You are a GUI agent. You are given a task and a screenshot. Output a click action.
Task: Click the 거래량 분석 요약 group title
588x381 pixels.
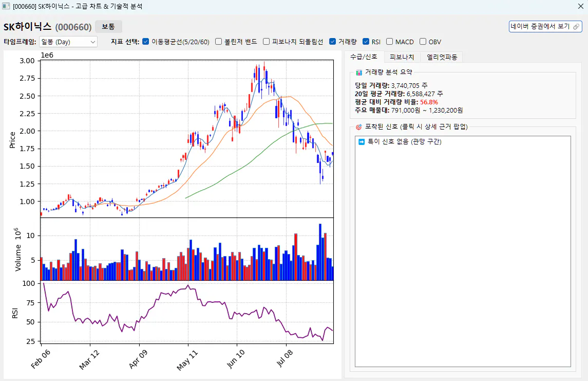tap(388, 72)
